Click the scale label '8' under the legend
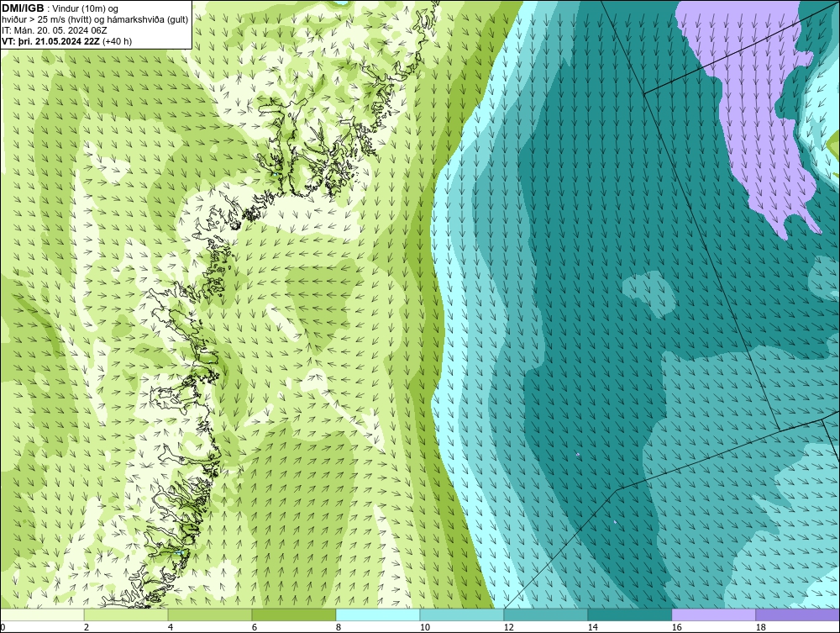The width and height of the screenshot is (840, 633). pyautogui.click(x=338, y=627)
